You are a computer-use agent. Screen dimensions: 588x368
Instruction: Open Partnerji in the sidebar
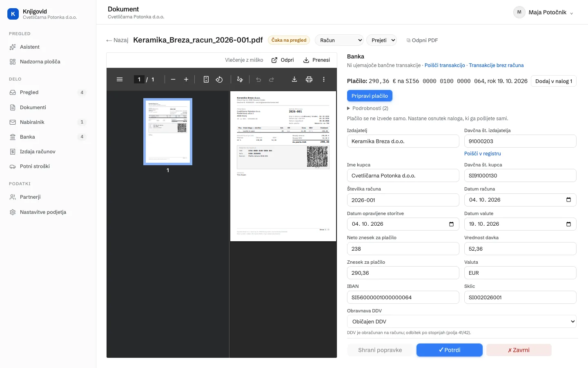pyautogui.click(x=48, y=197)
